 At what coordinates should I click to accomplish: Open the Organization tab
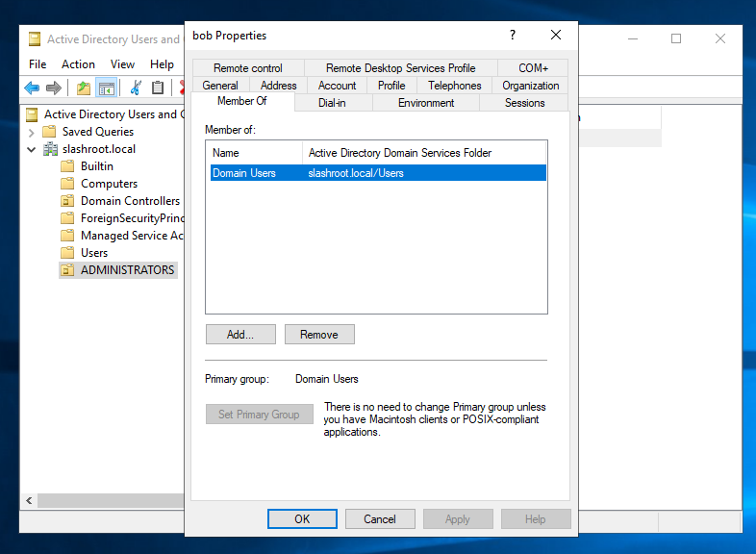(x=530, y=86)
